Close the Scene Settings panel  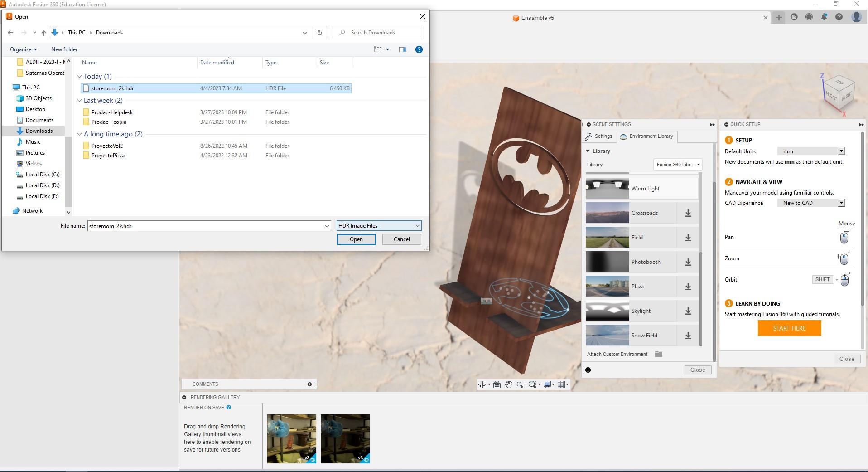coord(698,370)
